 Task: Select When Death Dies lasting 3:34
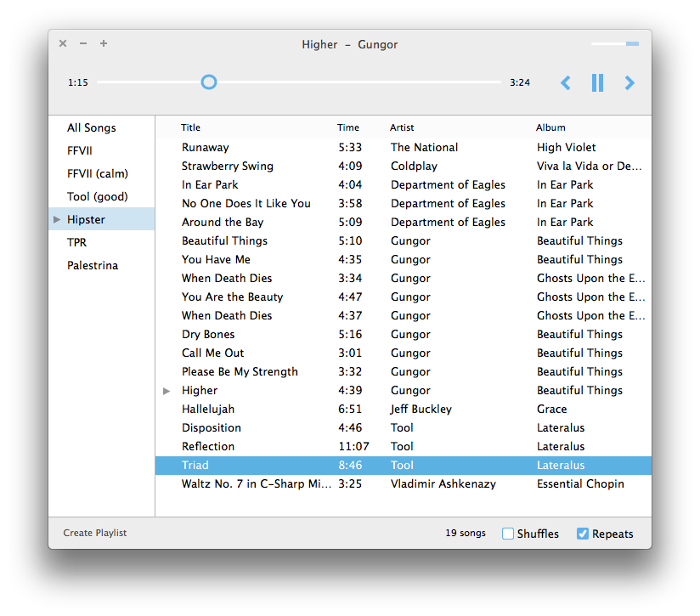coord(404,278)
